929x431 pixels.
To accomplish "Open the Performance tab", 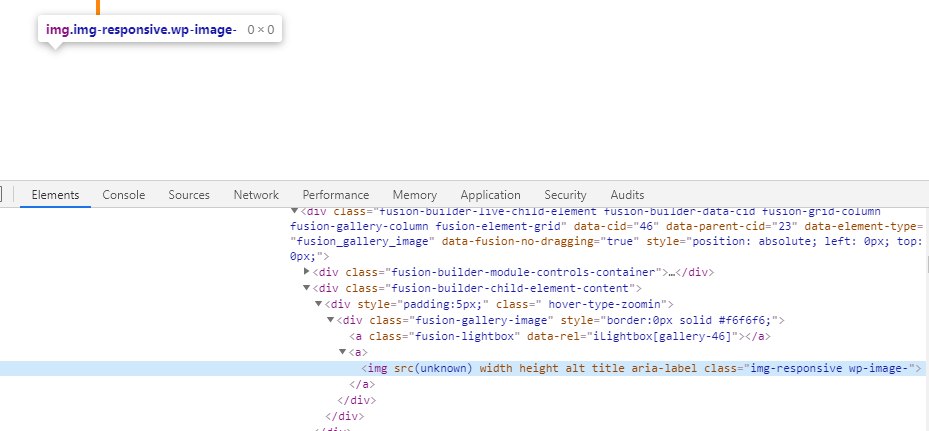I will click(335, 195).
